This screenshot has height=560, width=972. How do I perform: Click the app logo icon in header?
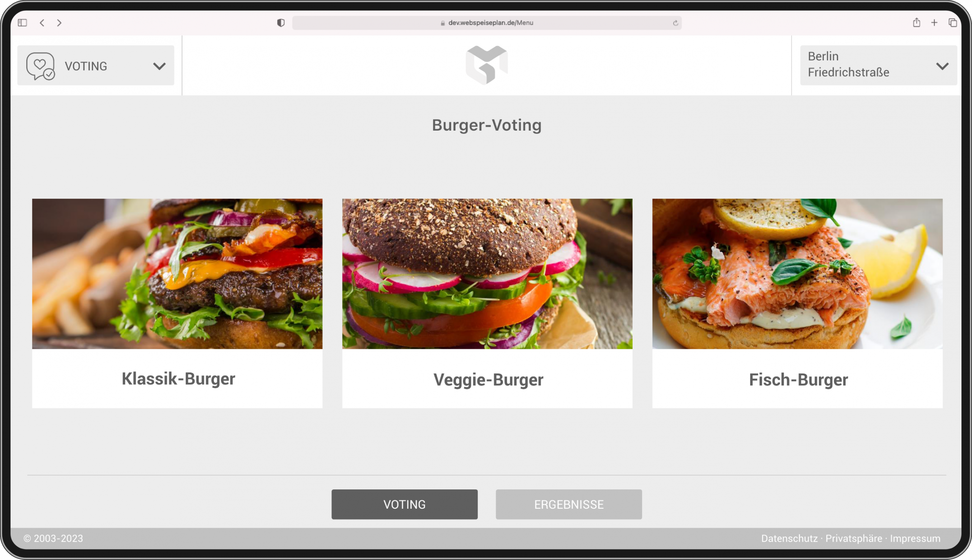coord(487,65)
